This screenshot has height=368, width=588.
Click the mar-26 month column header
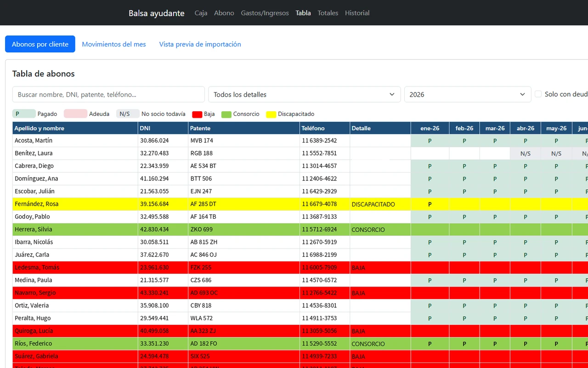tap(495, 128)
